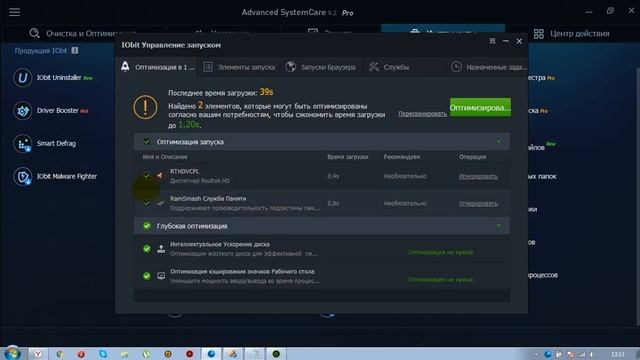The image size is (640, 360).
Task: Click the volume icon in the system tray
Action: [592, 354]
